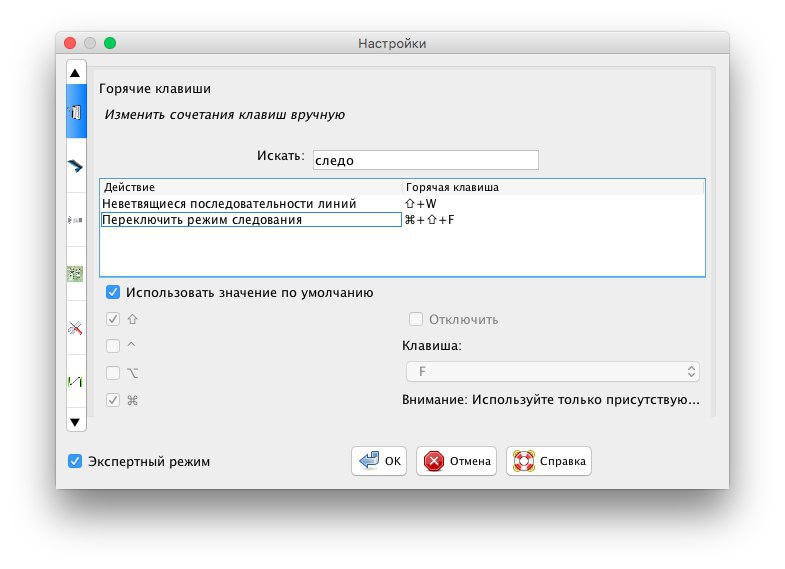Viewport: 785px width, 569px height.
Task: Enable the 'Отключить' checkbox
Action: [416, 319]
